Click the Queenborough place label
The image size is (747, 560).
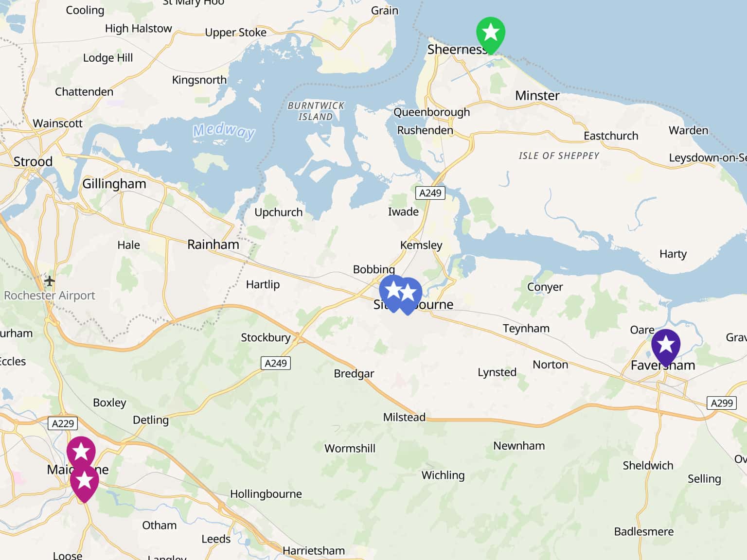[431, 112]
